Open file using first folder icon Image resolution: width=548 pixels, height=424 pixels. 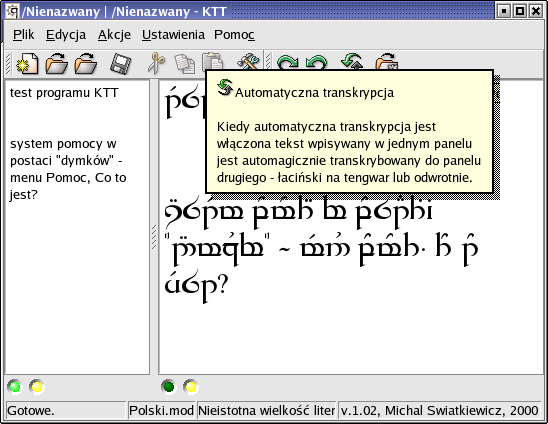[x=56, y=64]
